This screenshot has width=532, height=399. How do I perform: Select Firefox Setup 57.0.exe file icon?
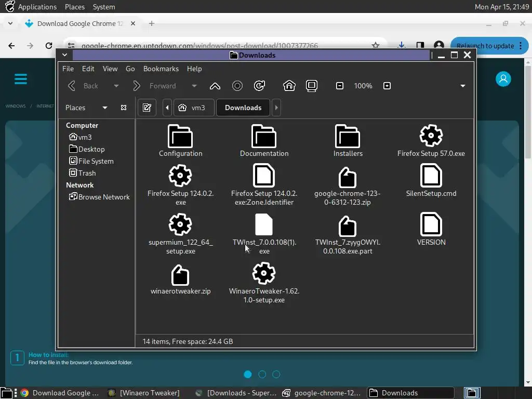click(x=431, y=136)
